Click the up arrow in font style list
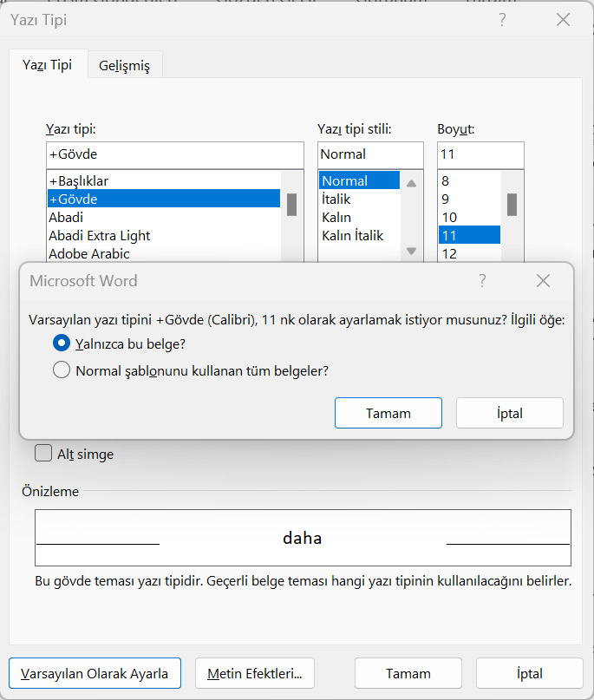Viewport: 594px width, 700px height. click(x=412, y=183)
